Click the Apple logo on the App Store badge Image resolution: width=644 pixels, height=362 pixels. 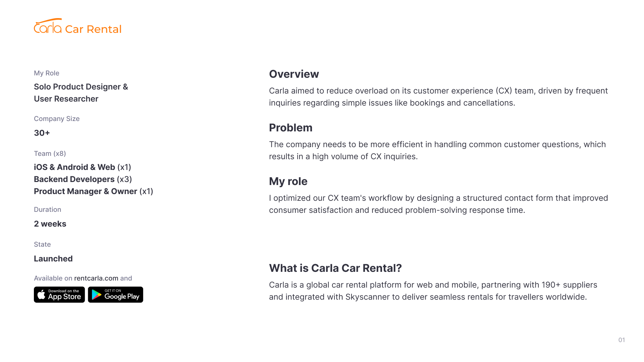[x=42, y=295]
